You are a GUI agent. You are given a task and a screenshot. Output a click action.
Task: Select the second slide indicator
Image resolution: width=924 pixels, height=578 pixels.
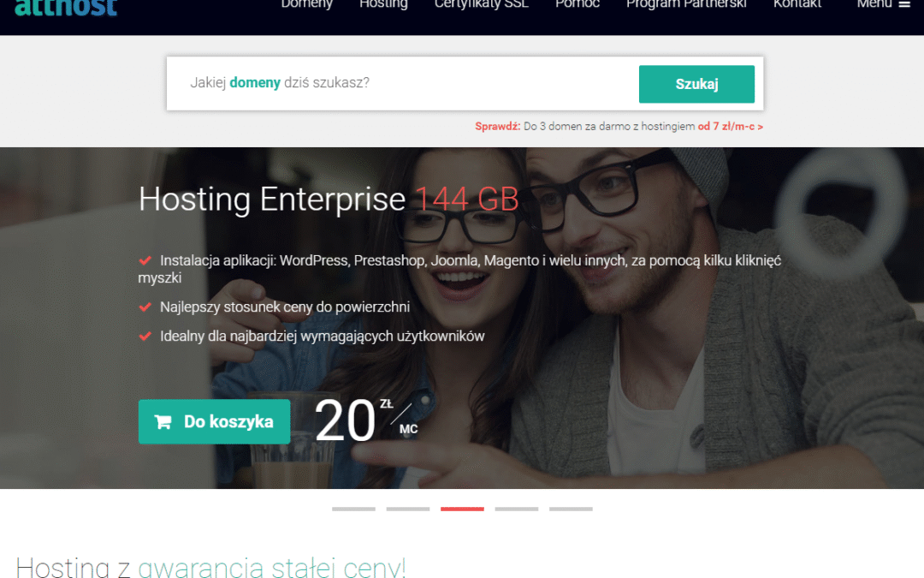(x=408, y=509)
